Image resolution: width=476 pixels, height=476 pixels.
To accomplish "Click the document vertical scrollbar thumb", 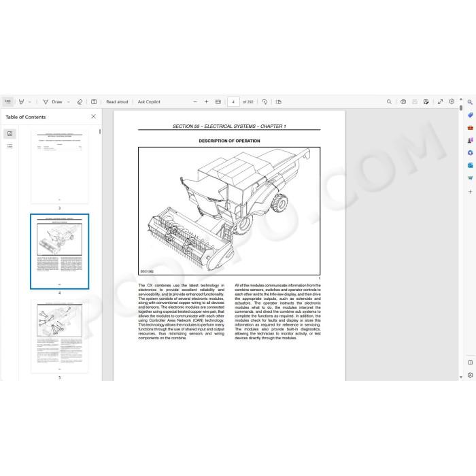I will pyautogui.click(x=461, y=107).
